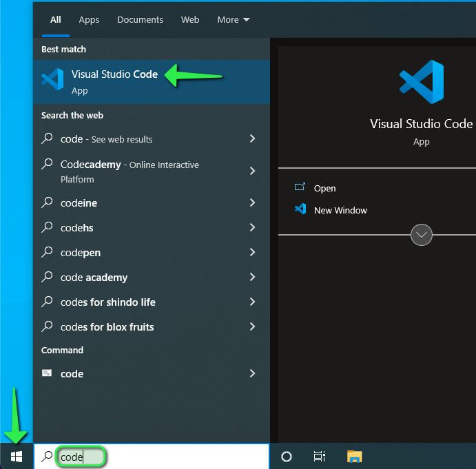Open the Cortana circle icon
Viewport: 476px width, 469px height.
click(287, 457)
